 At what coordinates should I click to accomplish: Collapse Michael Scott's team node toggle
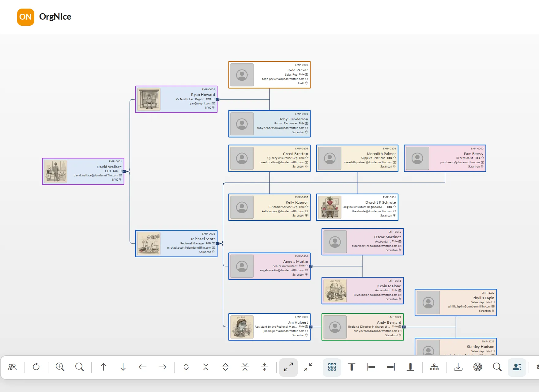point(217,243)
